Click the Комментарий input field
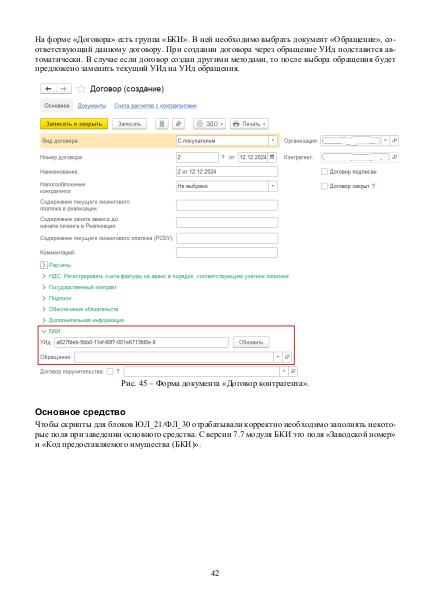422x597 pixels. pyautogui.click(x=227, y=252)
